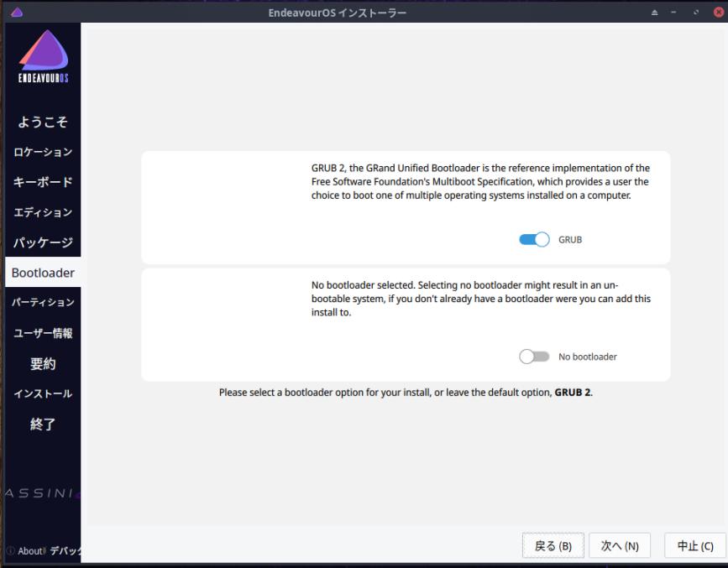This screenshot has height=568, width=728.
Task: Click the 'Please select a bootloader option' text
Action: 406,392
